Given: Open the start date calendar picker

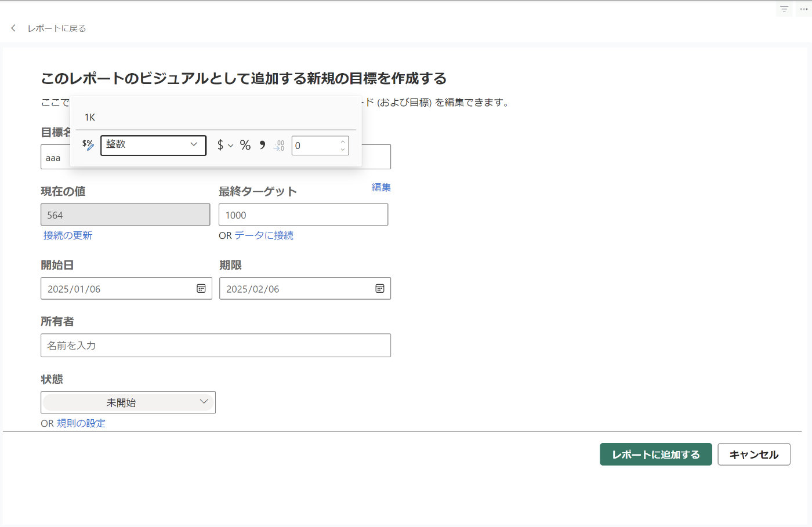Looking at the screenshot, I should pos(201,289).
